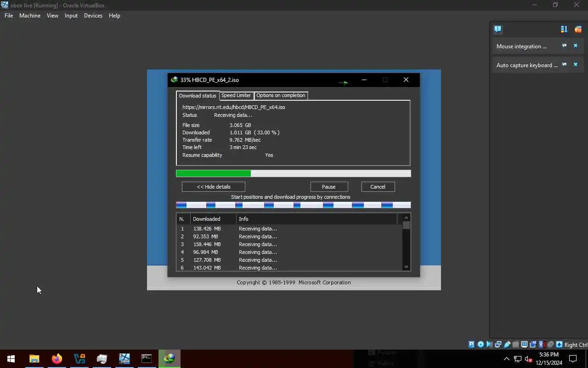
Task: Click the connections progress segments bar
Action: 293,205
